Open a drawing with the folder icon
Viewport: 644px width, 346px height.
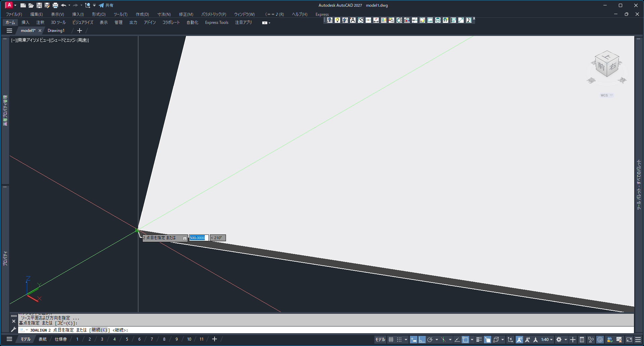click(x=31, y=5)
